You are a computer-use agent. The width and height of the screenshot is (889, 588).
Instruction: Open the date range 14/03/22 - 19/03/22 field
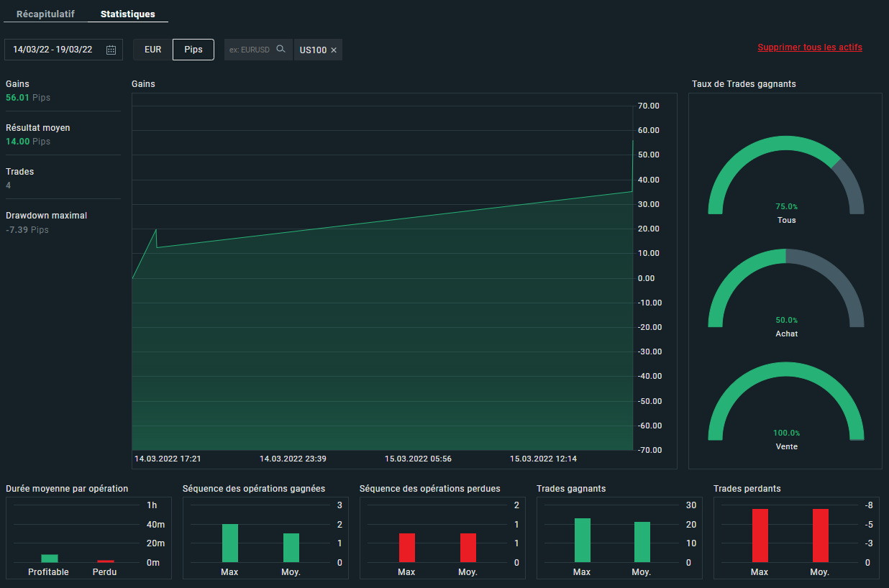pos(53,50)
